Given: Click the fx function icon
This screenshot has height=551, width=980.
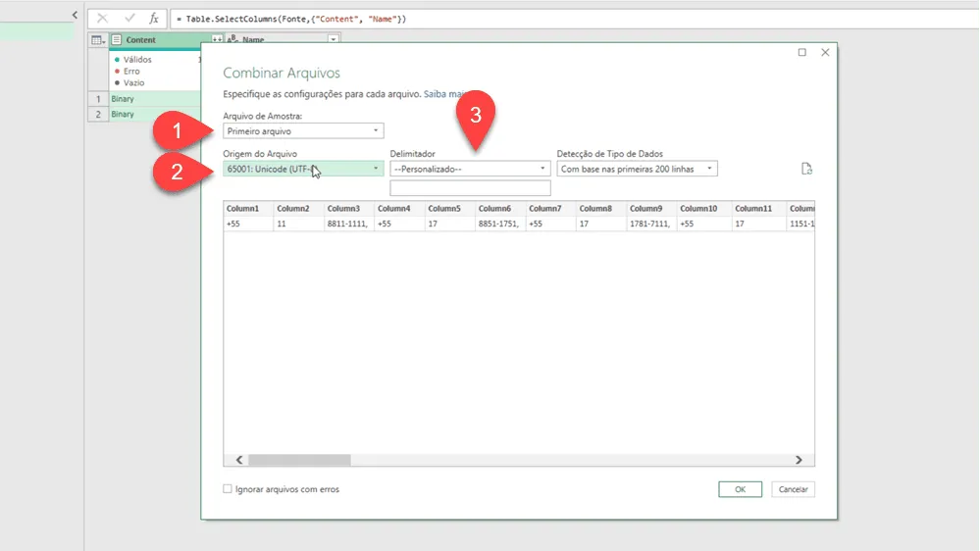Looking at the screenshot, I should [154, 18].
